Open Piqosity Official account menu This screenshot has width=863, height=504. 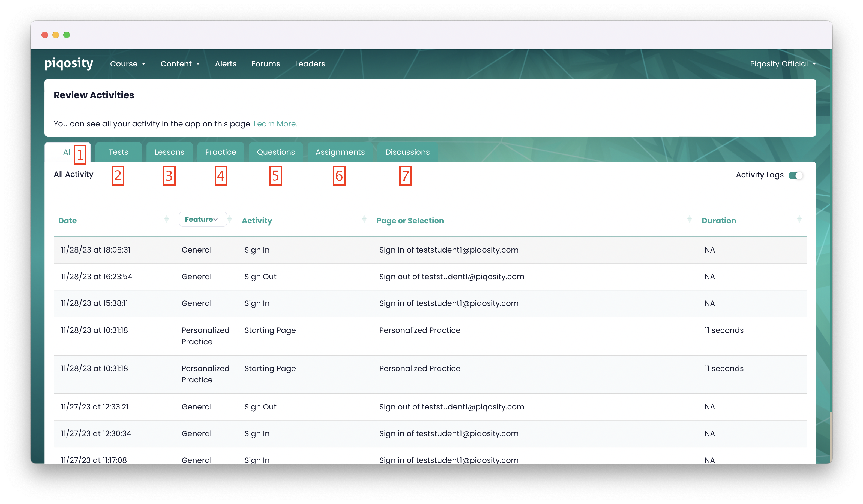tap(783, 64)
